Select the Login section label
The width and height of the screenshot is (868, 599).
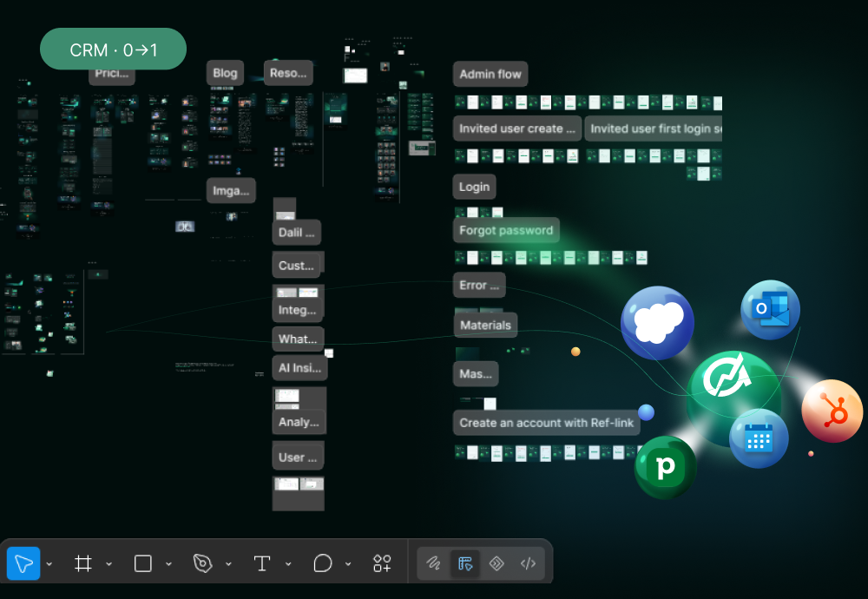tap(475, 187)
